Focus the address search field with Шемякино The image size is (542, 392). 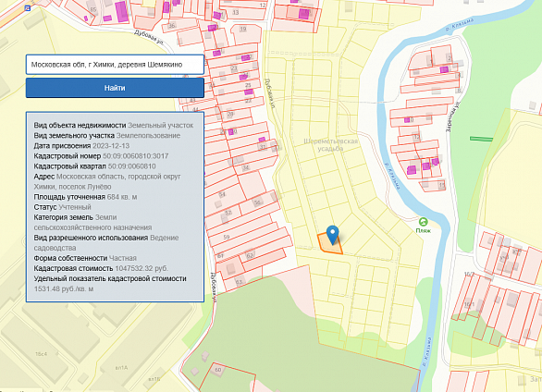click(115, 65)
